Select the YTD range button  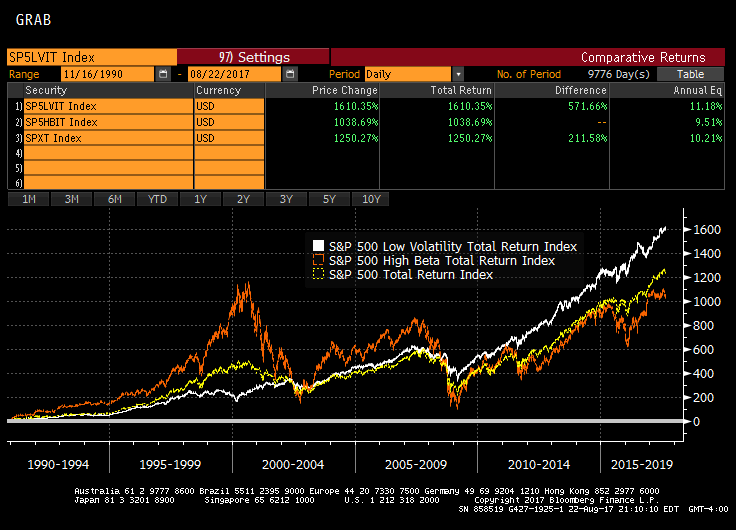157,199
